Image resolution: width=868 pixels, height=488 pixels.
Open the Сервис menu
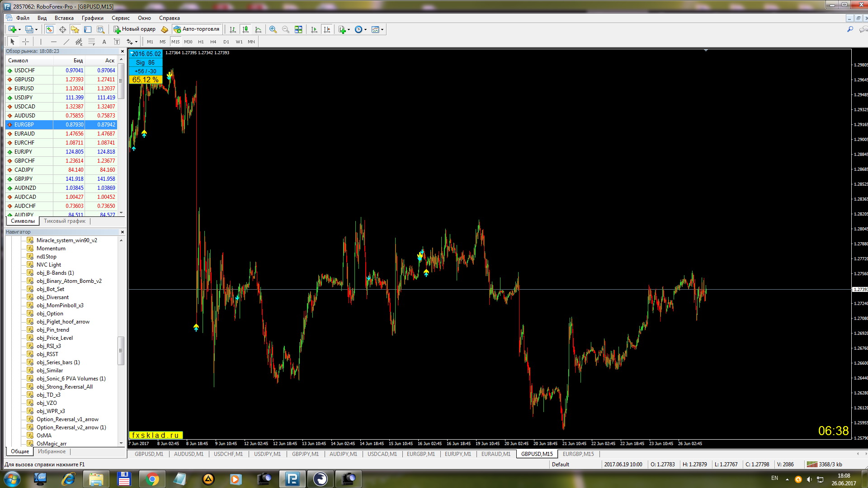tap(121, 18)
